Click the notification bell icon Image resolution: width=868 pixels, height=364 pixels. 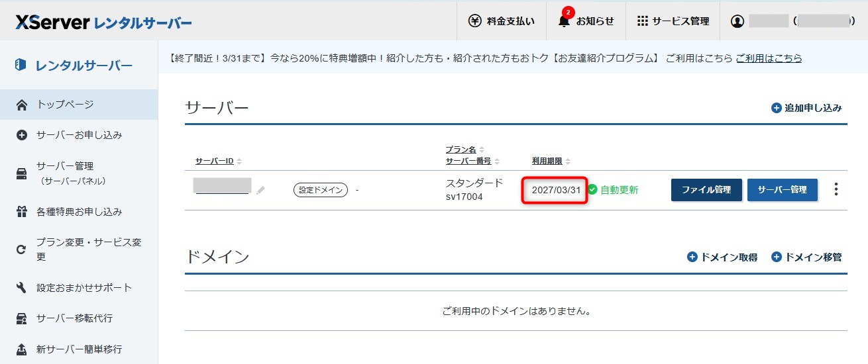point(563,21)
